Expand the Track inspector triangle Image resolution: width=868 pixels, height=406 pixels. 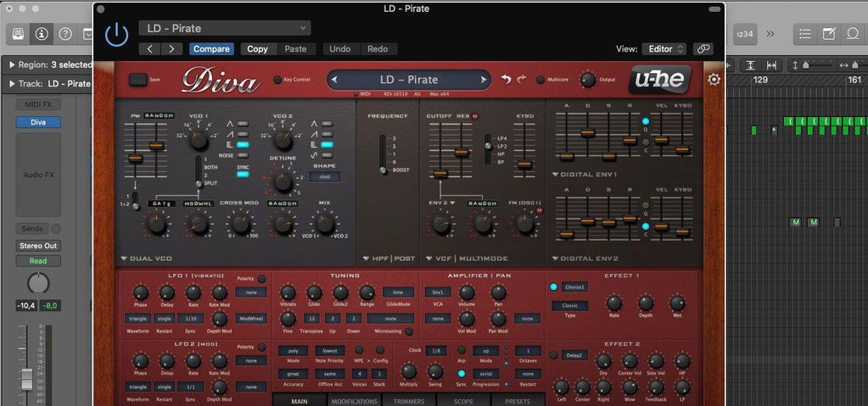point(12,84)
